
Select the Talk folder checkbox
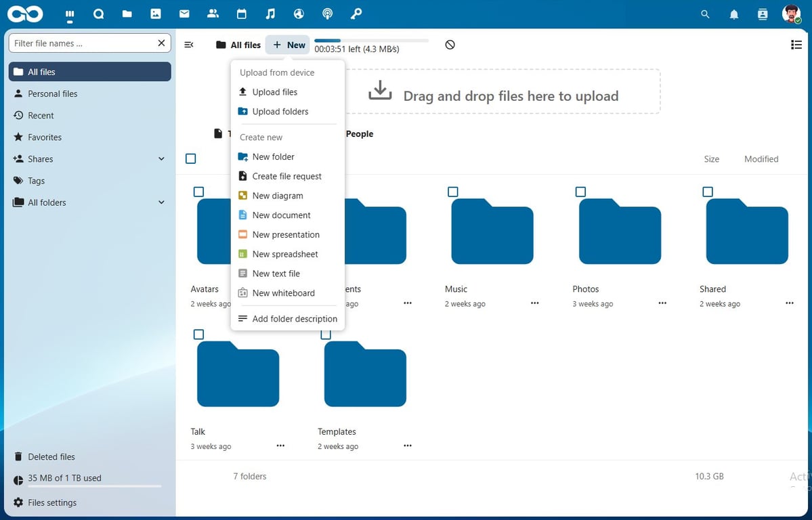[198, 334]
